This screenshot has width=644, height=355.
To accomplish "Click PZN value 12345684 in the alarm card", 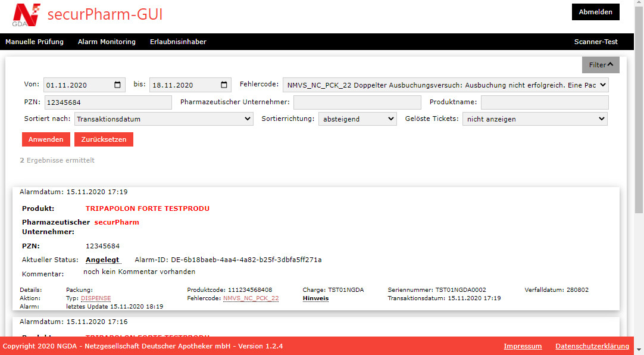I will point(102,246).
